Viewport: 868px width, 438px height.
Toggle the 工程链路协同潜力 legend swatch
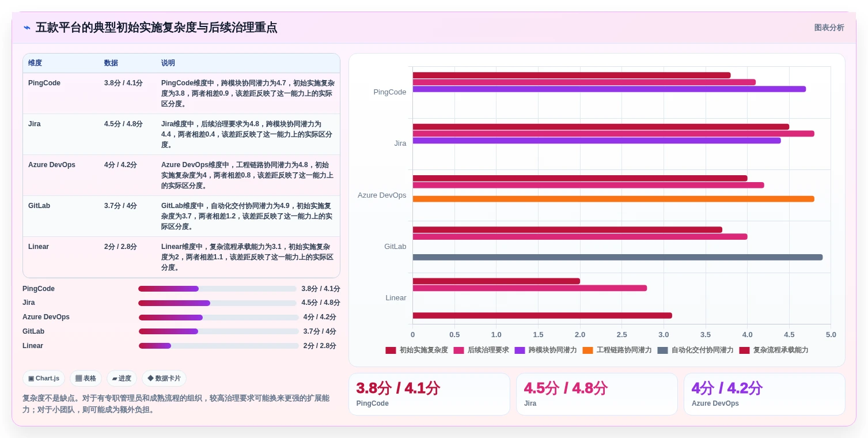point(587,350)
